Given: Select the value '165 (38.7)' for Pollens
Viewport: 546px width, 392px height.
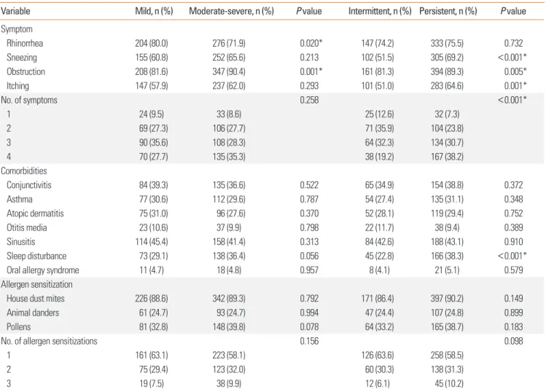Looking at the screenshot, I should pos(447,327).
